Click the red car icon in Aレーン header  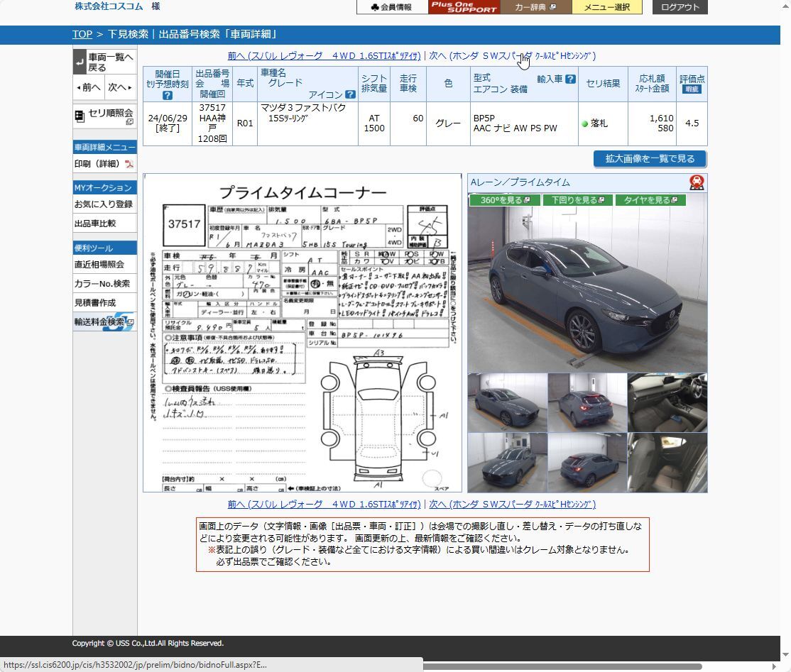click(697, 182)
